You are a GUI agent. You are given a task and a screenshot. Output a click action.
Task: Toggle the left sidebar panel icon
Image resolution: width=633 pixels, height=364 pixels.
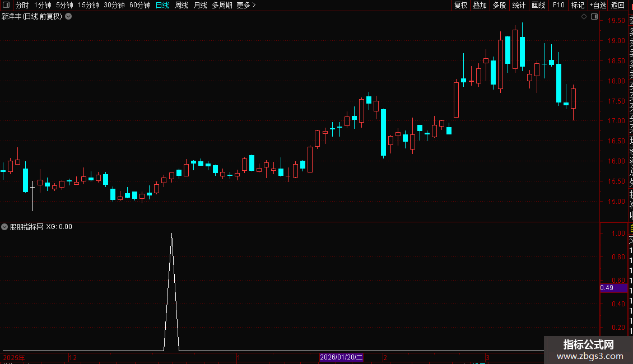(6, 5)
